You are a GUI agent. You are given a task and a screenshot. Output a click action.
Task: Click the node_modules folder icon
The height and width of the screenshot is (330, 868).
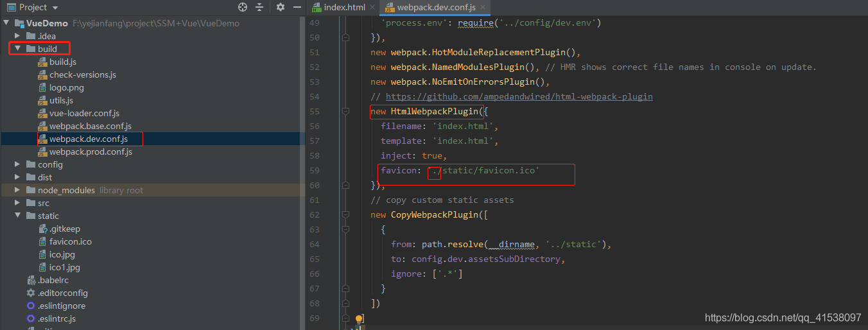(31, 190)
